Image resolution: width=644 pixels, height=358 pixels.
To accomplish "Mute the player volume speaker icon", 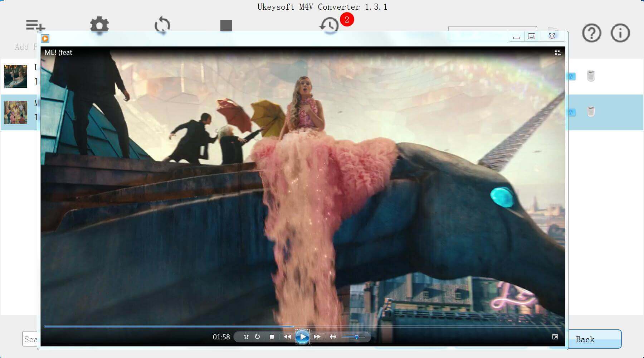I will (333, 337).
